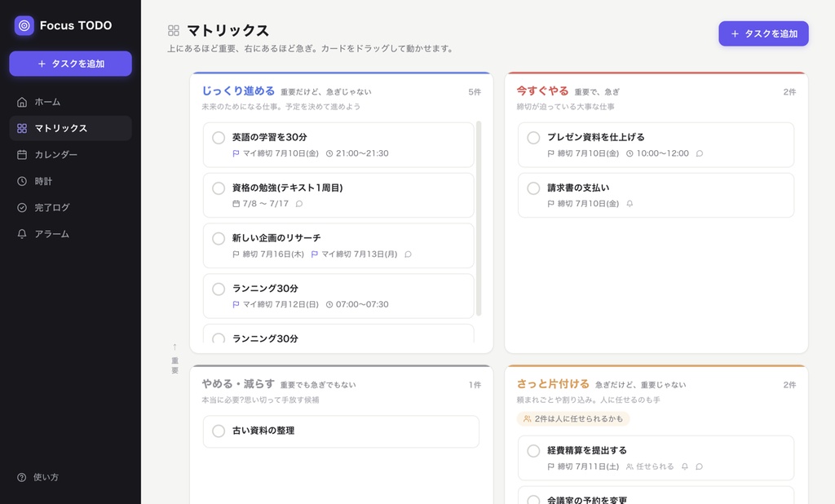Click the bell icon beside アラーム

tap(22, 234)
